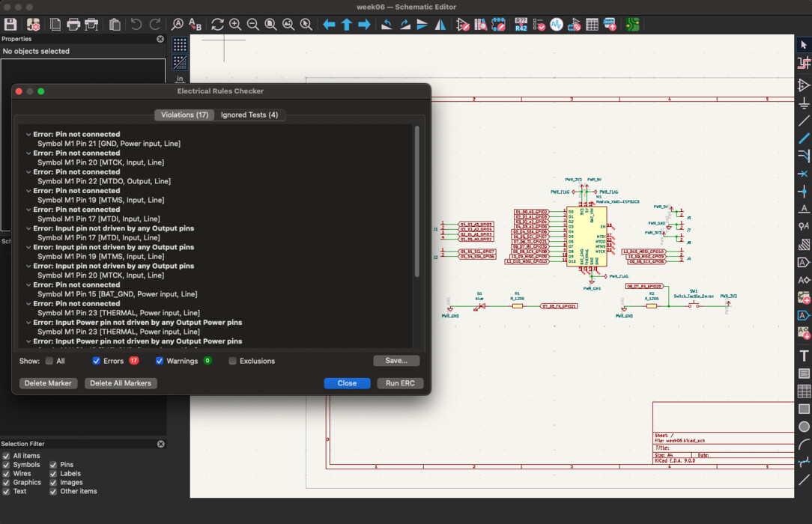This screenshot has width=812, height=524.
Task: Close the Electrical Rules Checker dialog
Action: coord(347,383)
